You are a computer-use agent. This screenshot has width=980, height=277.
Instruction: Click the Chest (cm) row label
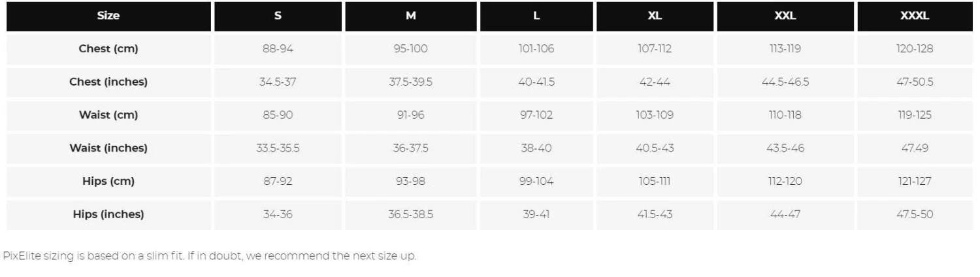(108, 49)
